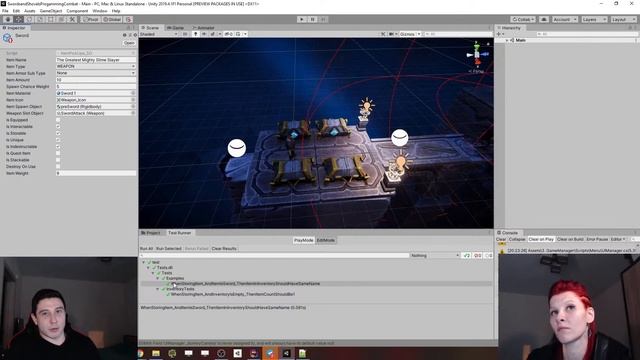Click the Item Name text field
Image resolution: width=640 pixels, height=360 pixels.
[x=96, y=60]
